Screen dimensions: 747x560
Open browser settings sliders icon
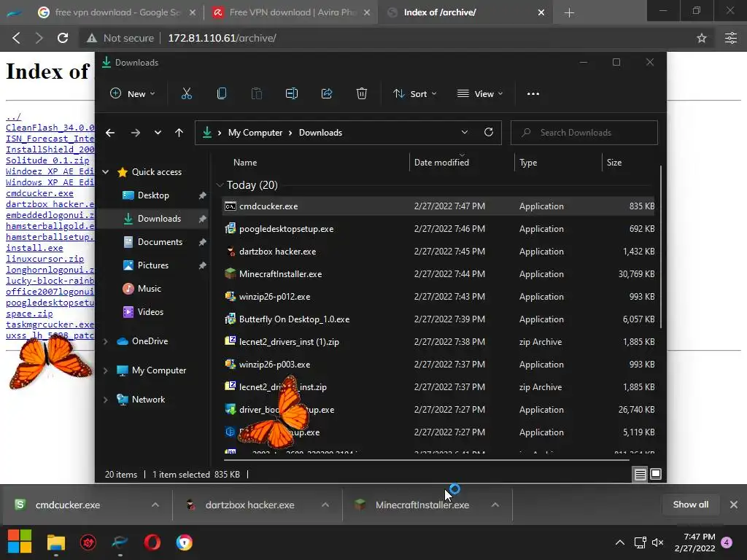pos(730,38)
